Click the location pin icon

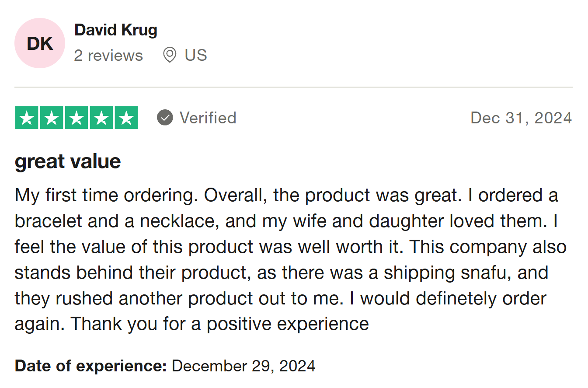tap(170, 56)
